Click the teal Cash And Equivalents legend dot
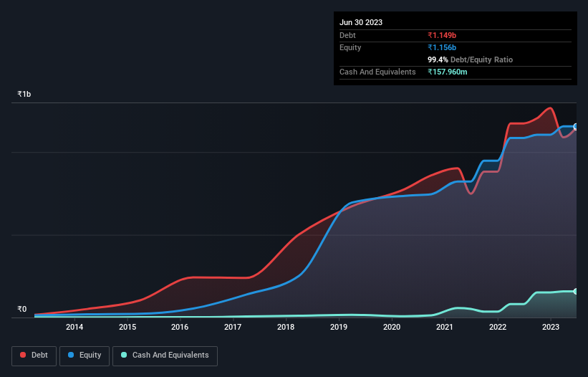Viewport: 588px width, 377px height. coord(124,355)
